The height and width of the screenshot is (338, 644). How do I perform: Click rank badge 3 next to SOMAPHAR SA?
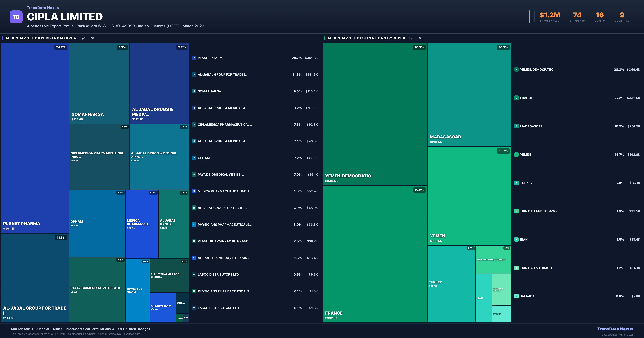[194, 91]
